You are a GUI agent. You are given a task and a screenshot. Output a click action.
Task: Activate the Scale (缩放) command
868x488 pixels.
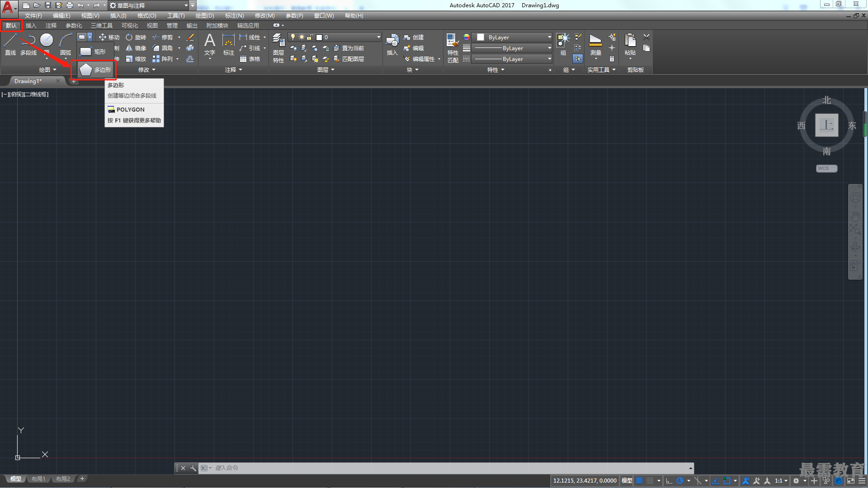tap(136, 59)
